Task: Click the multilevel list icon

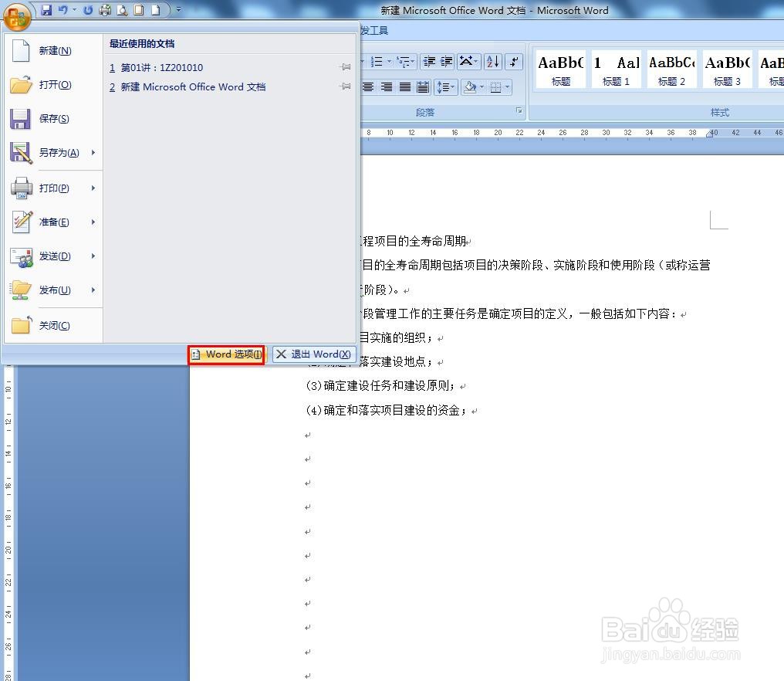Action: (x=403, y=62)
